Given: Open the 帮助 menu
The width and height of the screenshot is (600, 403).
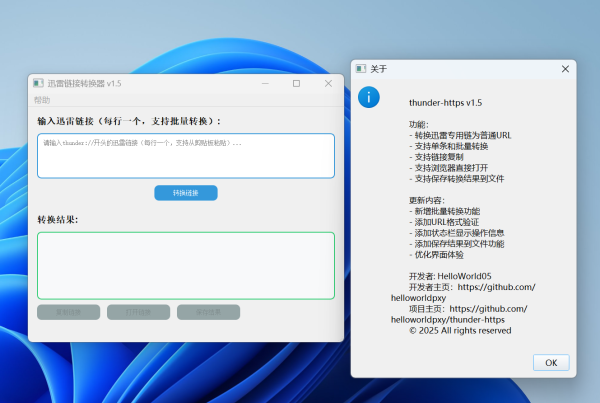Looking at the screenshot, I should [42, 100].
